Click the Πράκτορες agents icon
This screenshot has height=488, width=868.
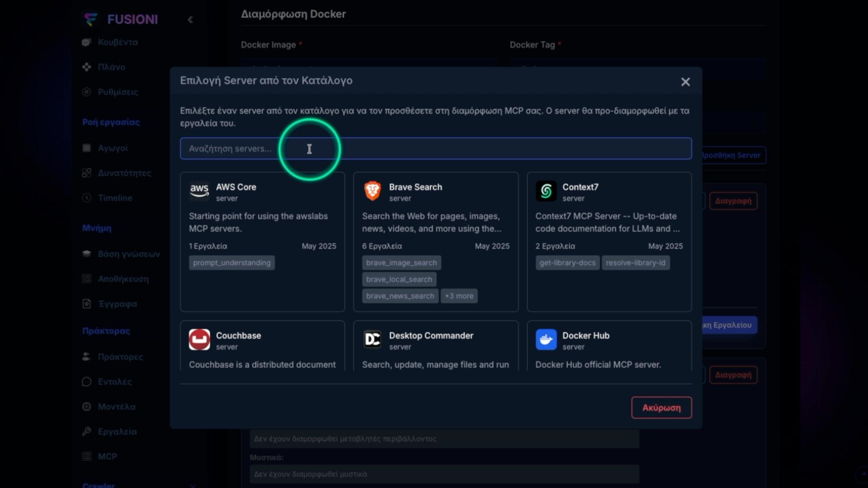tap(87, 357)
